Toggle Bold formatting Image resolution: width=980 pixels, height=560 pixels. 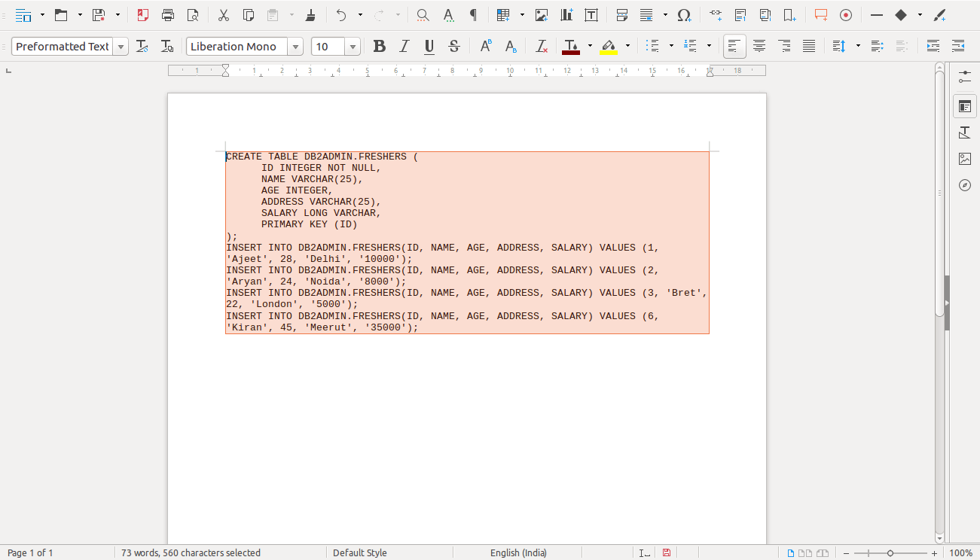pyautogui.click(x=379, y=47)
